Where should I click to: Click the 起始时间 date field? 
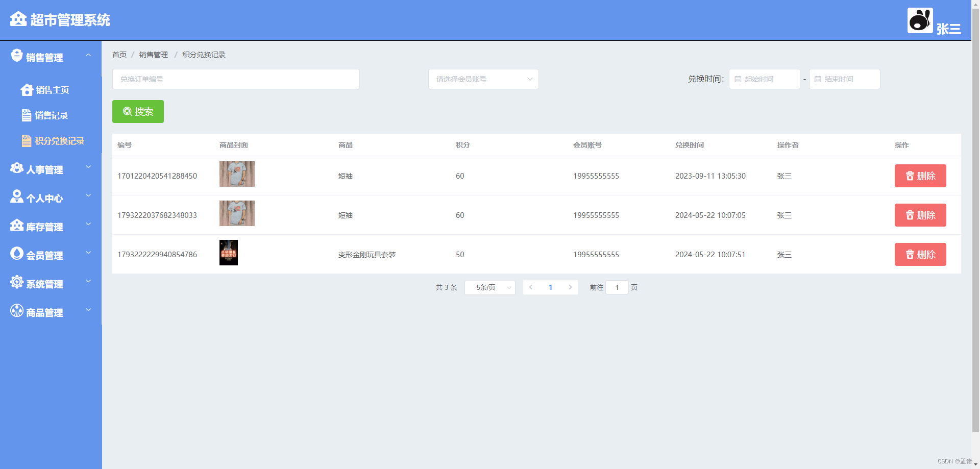coord(764,79)
